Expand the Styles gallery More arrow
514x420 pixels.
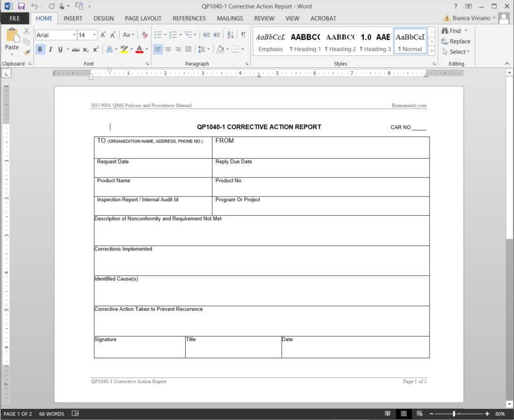point(432,51)
